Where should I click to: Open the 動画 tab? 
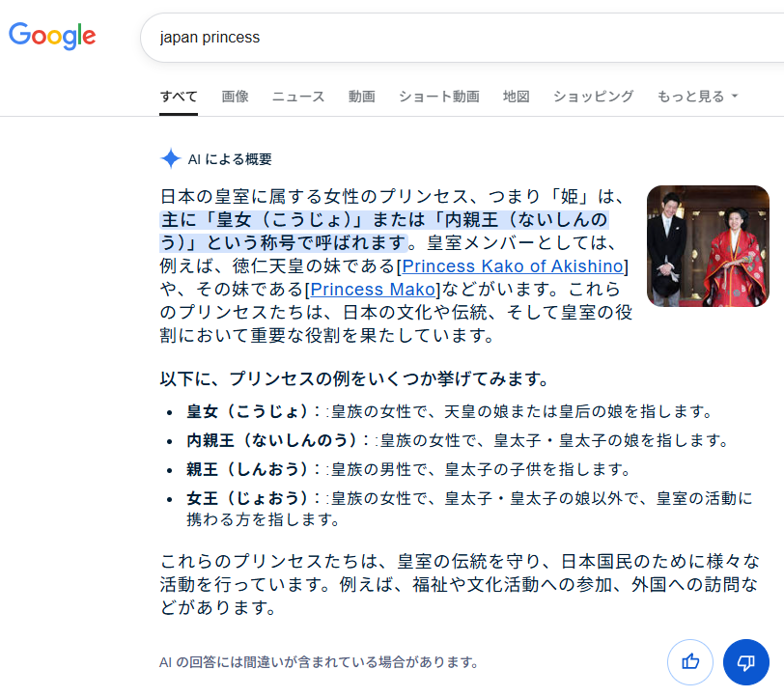(362, 96)
